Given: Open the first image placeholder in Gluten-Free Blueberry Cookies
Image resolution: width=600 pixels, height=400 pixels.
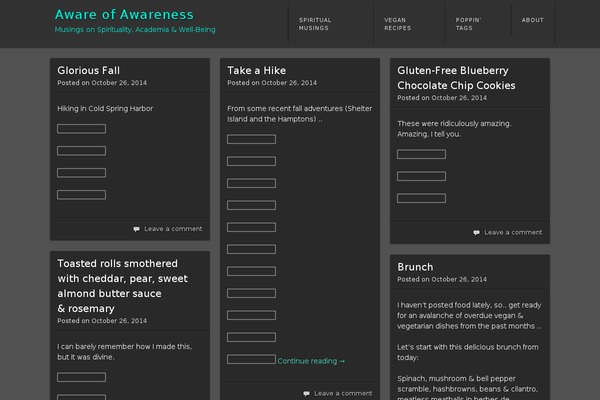Looking at the screenshot, I should coord(421,154).
